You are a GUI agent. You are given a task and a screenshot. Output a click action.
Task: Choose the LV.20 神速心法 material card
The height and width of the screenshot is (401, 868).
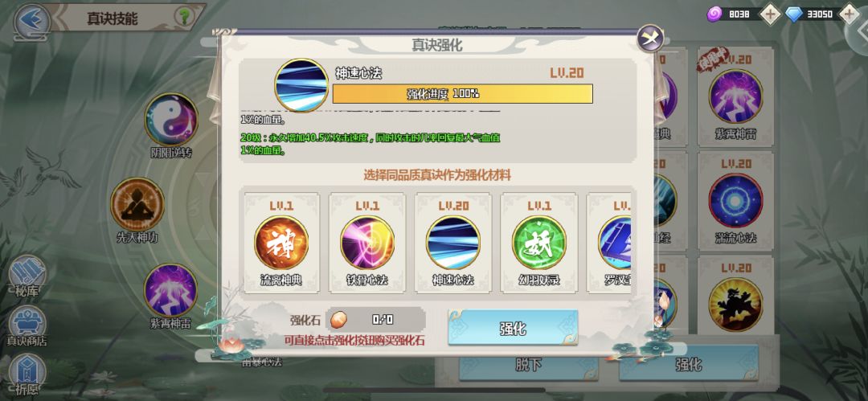pyautogui.click(x=452, y=242)
